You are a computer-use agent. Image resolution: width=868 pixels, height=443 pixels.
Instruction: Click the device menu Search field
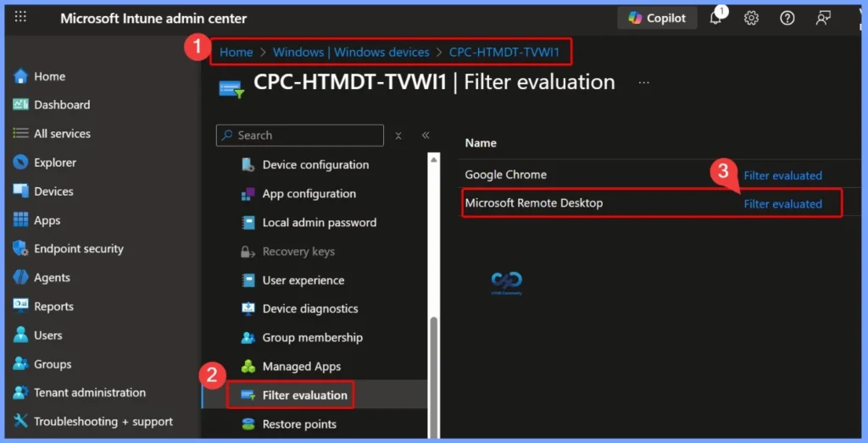pyautogui.click(x=299, y=135)
